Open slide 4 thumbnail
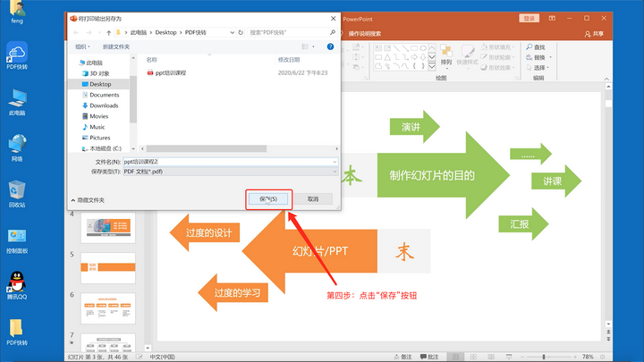The image size is (644, 362). point(108,227)
